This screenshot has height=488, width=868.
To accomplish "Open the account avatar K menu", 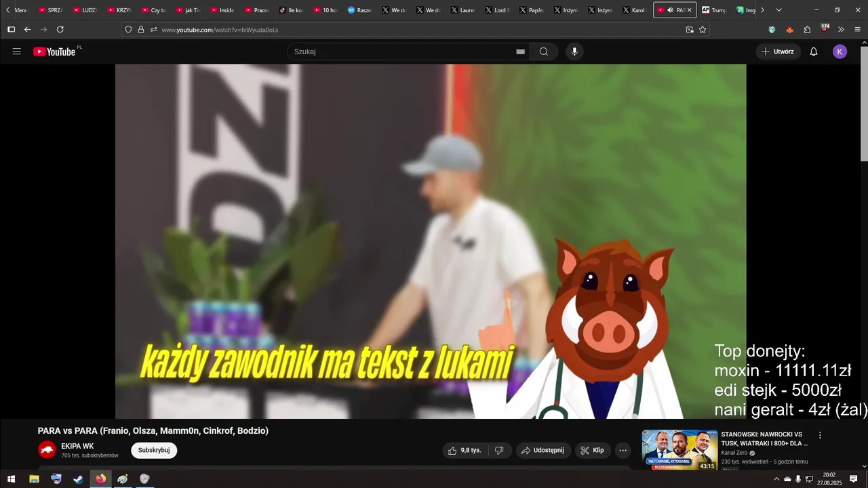I will click(x=840, y=52).
